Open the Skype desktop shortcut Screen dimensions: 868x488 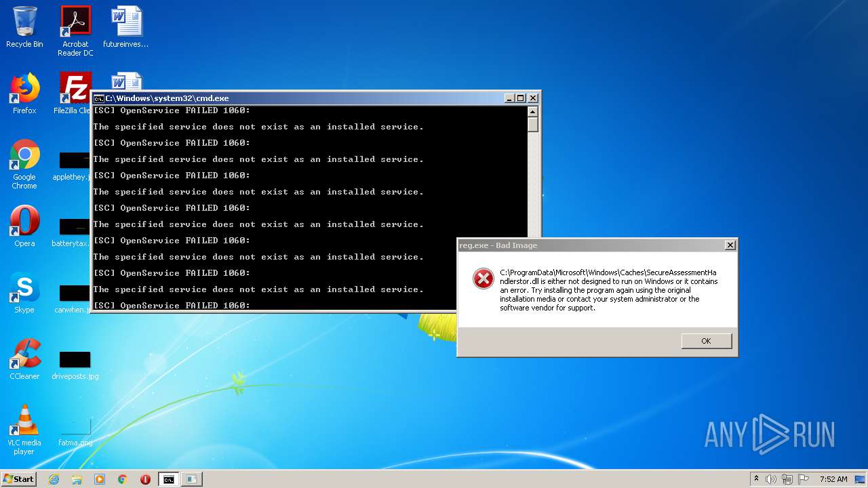24,293
